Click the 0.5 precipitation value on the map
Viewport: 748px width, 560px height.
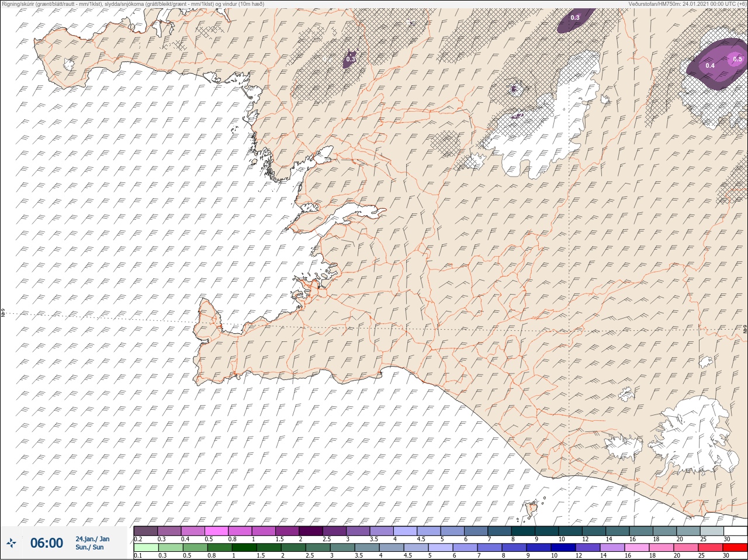pos(737,59)
